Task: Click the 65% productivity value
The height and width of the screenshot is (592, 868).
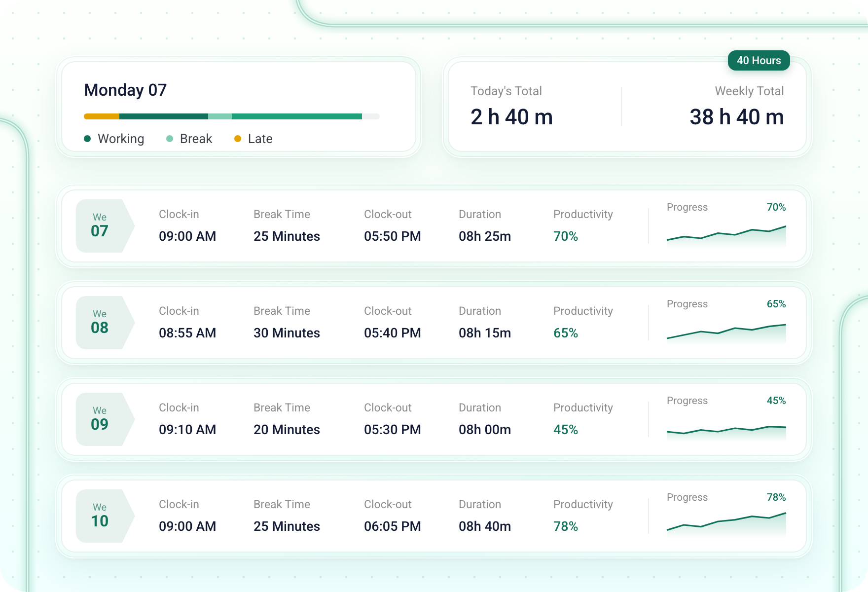Action: [x=566, y=333]
